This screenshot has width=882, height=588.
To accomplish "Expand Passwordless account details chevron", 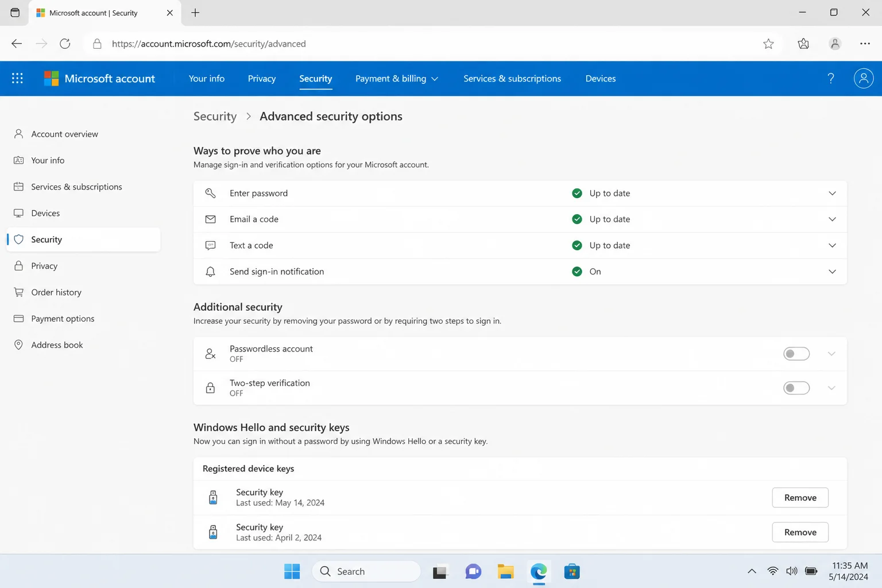I will tap(831, 354).
